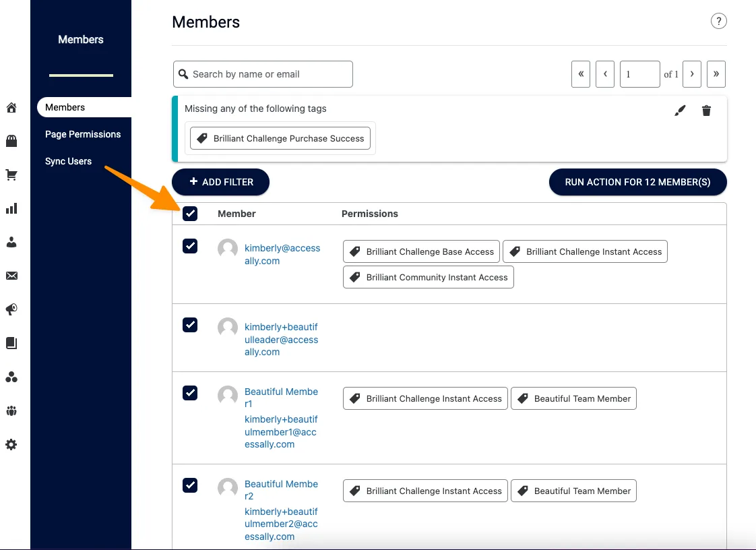Open the settings gear sidebar icon
Viewport: 756px width, 550px height.
pyautogui.click(x=11, y=444)
